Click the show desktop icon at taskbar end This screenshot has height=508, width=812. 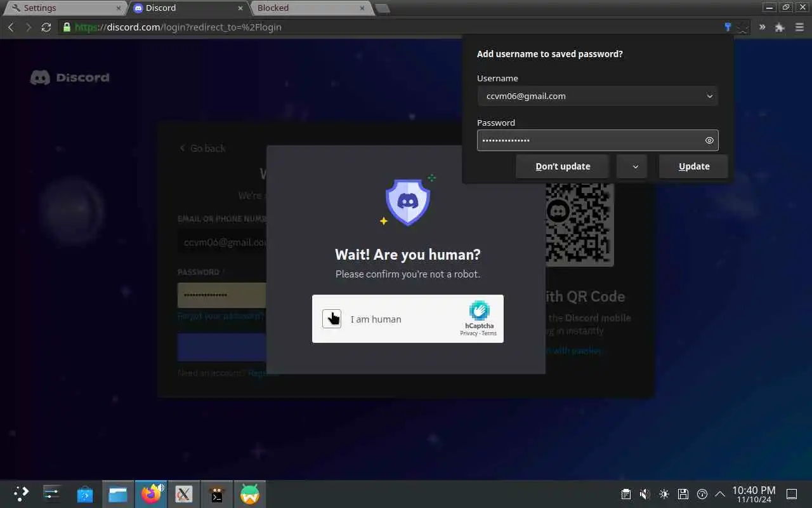[x=792, y=494]
